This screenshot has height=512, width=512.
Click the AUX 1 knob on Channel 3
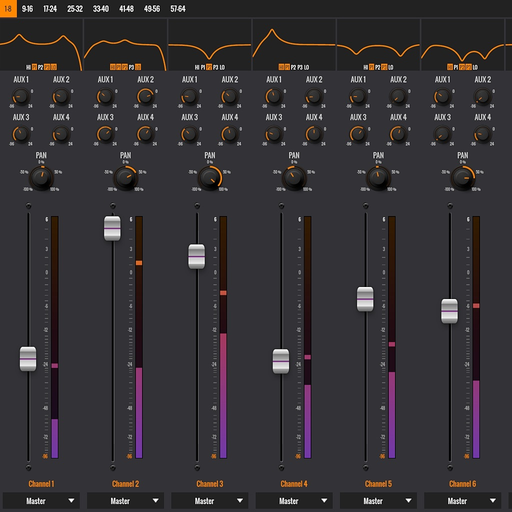190,97
